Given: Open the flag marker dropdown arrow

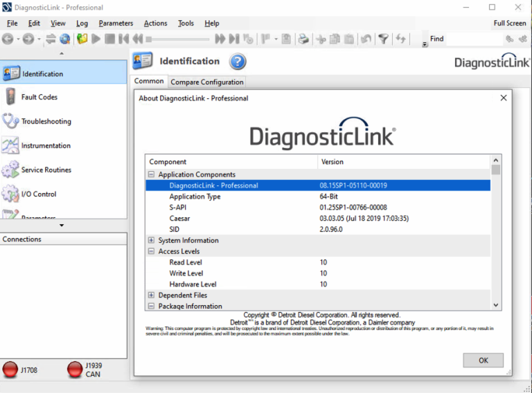Looking at the screenshot, I should [276, 39].
